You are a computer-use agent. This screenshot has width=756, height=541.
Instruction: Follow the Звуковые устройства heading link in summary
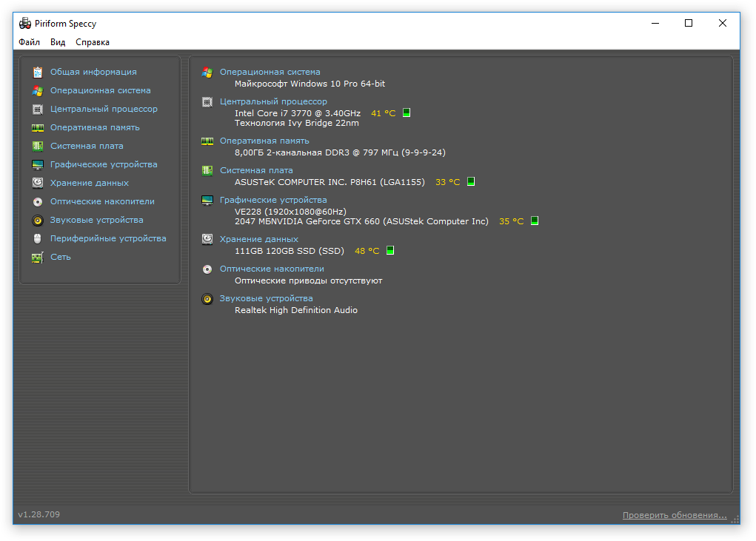tap(267, 299)
